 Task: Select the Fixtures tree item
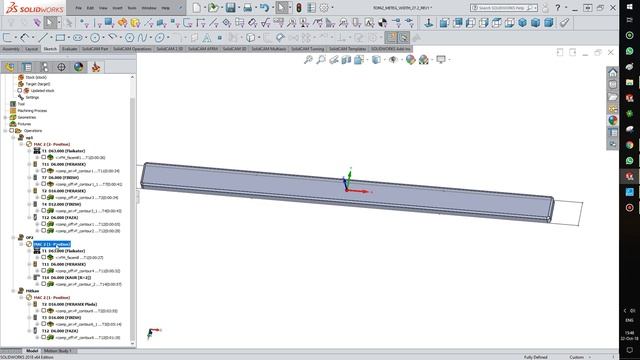coord(24,124)
